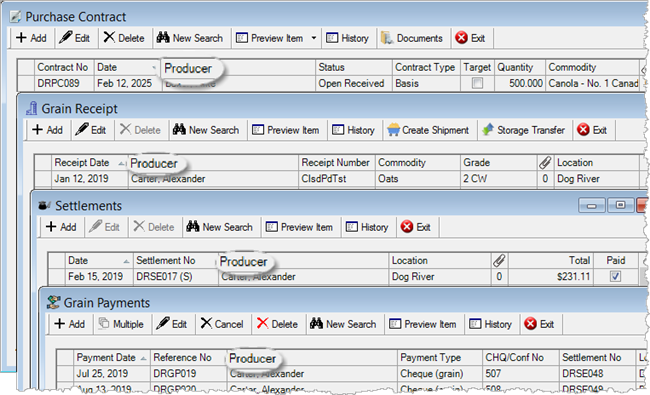Open Preview Item in Settlements toolbar
The image size is (650, 395).
tap(300, 227)
